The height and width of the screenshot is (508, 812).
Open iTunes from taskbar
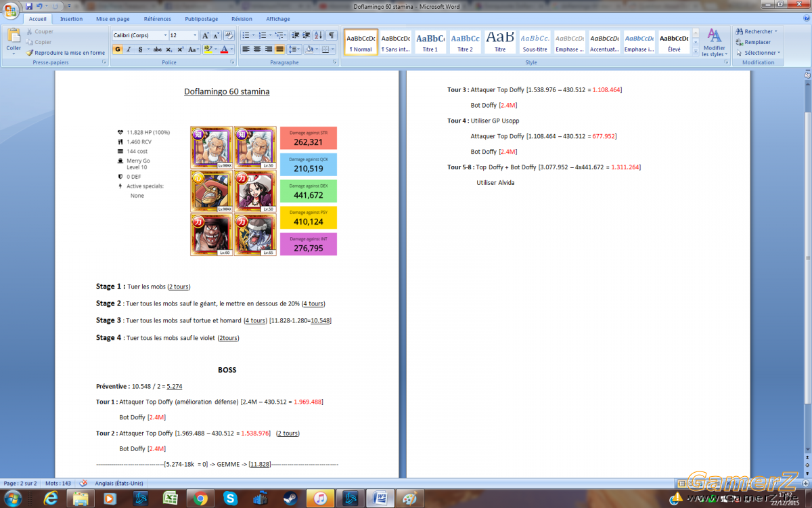click(321, 499)
